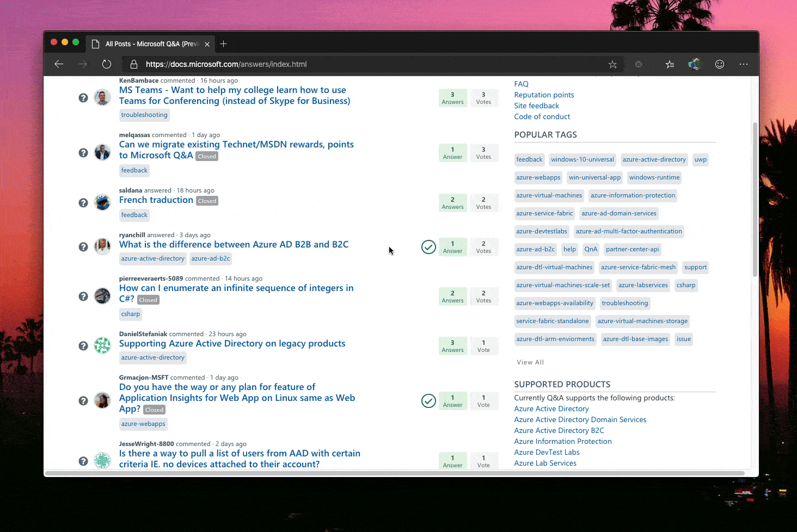797x532 pixels.
Task: Open KenBambace's profile name link
Action: point(139,81)
